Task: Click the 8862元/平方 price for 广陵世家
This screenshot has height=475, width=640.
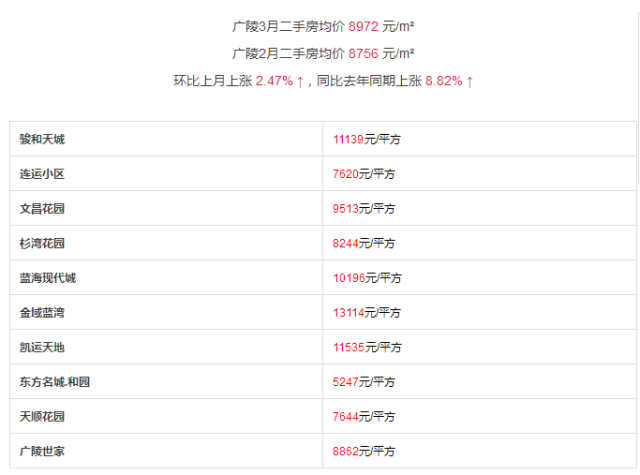Action: pyautogui.click(x=364, y=451)
